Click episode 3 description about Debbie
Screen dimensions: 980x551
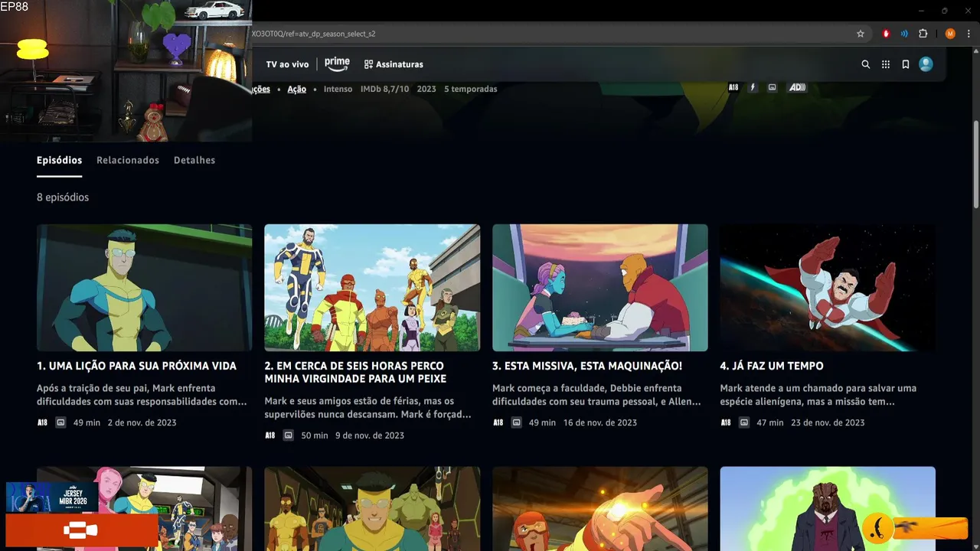tap(596, 395)
